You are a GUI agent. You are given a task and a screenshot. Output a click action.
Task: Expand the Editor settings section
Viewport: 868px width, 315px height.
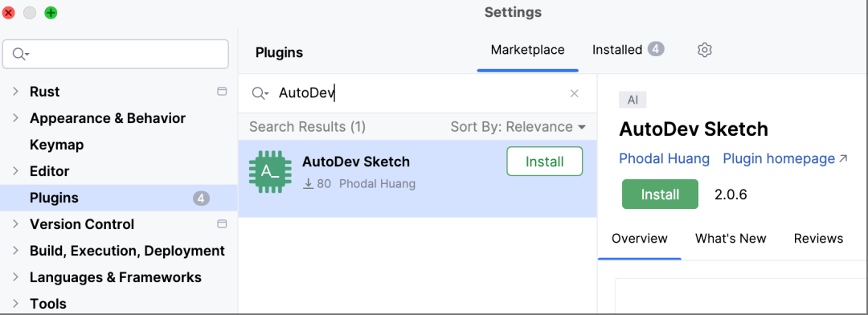15,171
